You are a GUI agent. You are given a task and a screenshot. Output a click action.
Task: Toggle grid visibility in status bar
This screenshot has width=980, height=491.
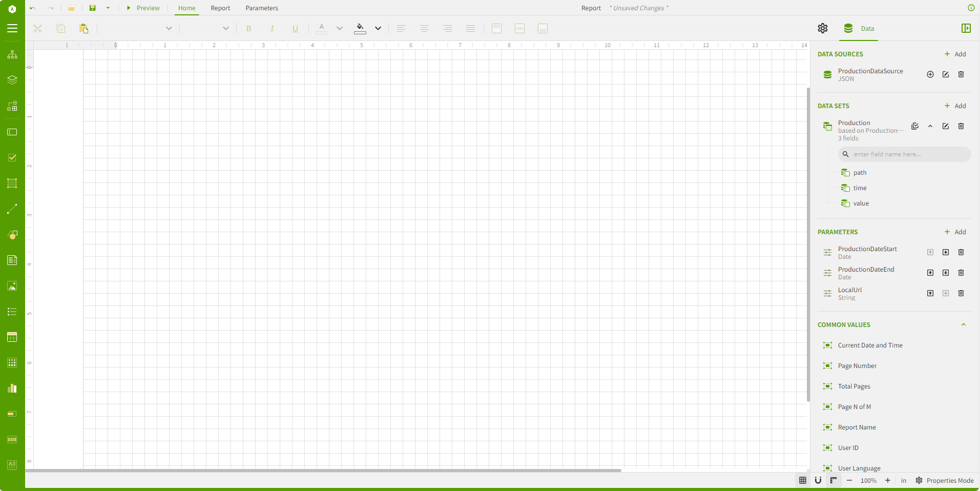[803, 481]
